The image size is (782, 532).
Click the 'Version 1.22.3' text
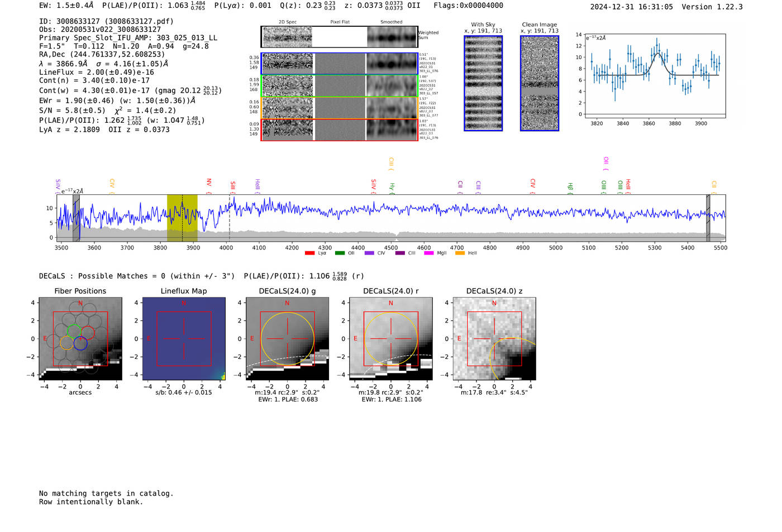[712, 7]
